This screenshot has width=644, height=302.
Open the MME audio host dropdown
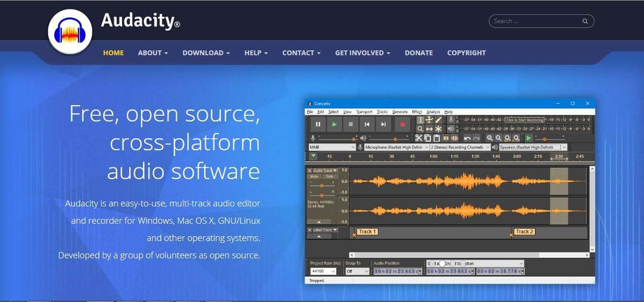tap(332, 147)
